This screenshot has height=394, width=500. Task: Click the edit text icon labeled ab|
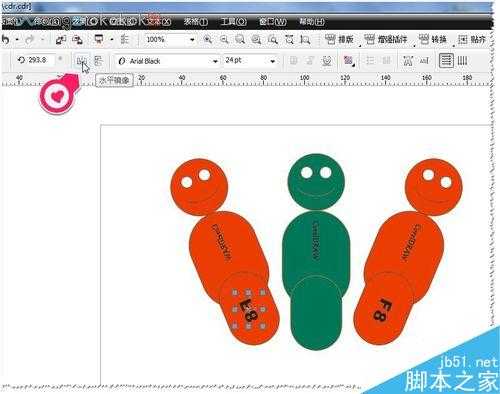[x=424, y=61]
